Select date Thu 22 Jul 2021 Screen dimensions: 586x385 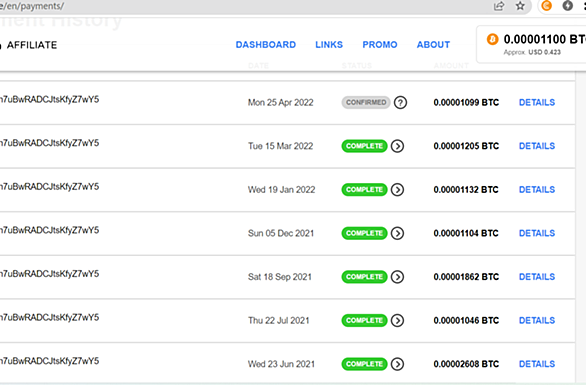(278, 321)
